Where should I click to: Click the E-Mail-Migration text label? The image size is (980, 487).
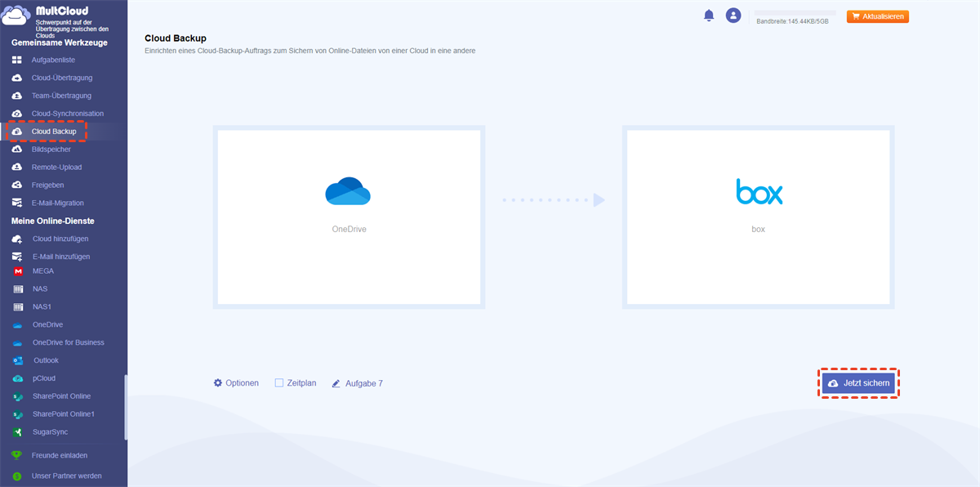pyautogui.click(x=58, y=203)
